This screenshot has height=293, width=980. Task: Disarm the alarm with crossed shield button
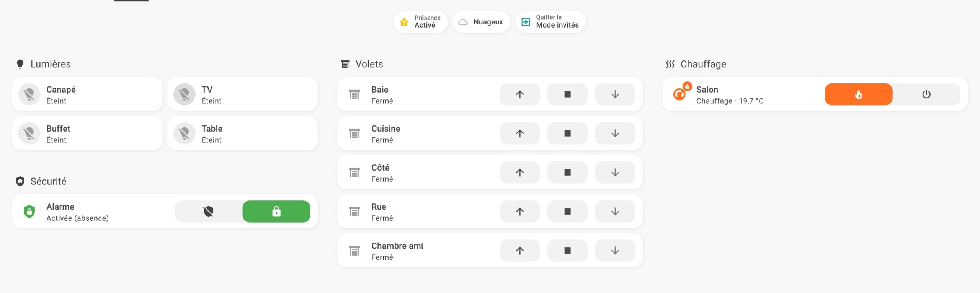[x=209, y=211]
